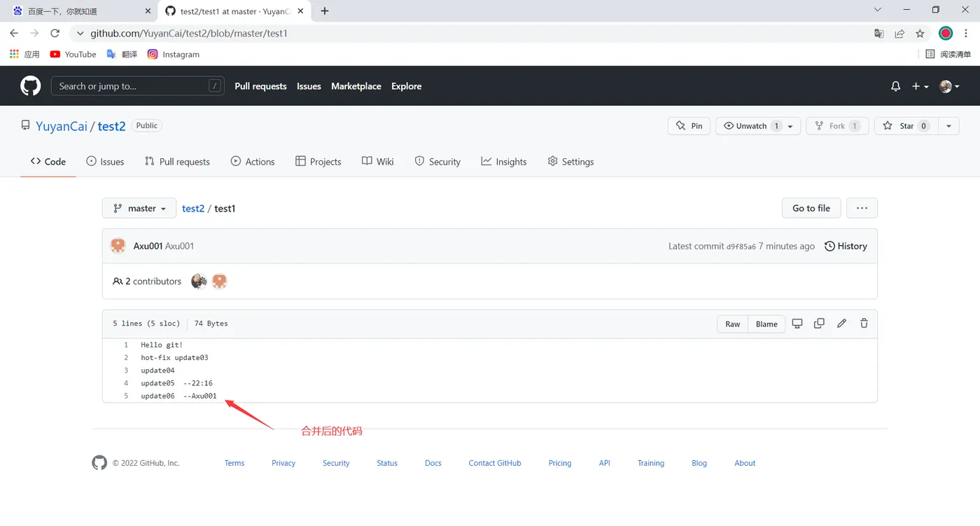Open Instagram bookmark
Image resolution: width=980 pixels, height=526 pixels.
pos(174,54)
